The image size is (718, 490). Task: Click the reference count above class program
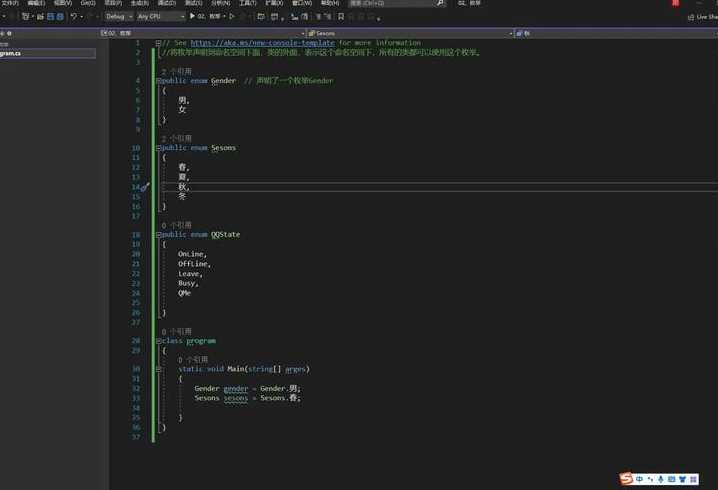[177, 332]
